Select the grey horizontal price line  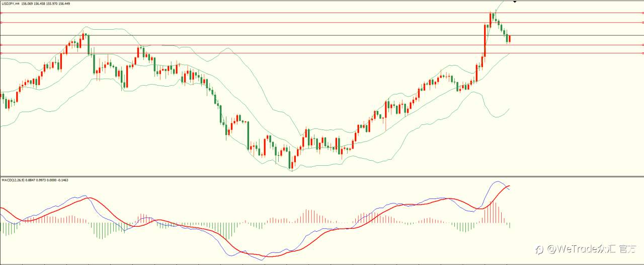[322, 35]
